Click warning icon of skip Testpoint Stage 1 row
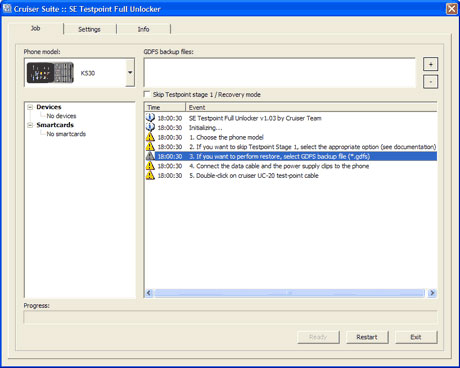Image resolution: width=460 pixels, height=368 pixels. [150, 147]
